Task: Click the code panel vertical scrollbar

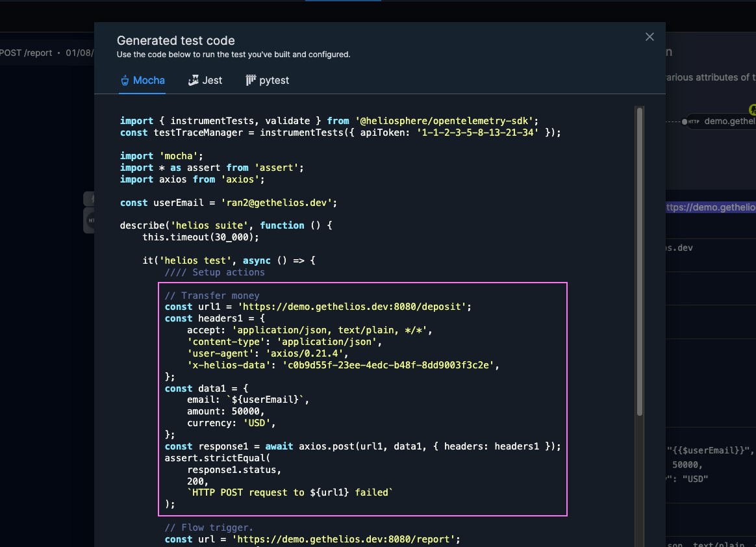Action: [x=640, y=261]
